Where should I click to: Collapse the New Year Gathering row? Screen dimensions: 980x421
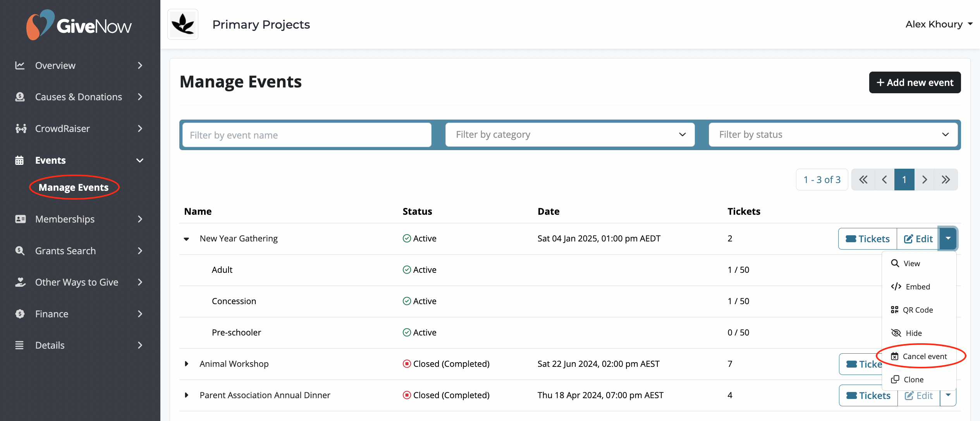click(x=186, y=239)
